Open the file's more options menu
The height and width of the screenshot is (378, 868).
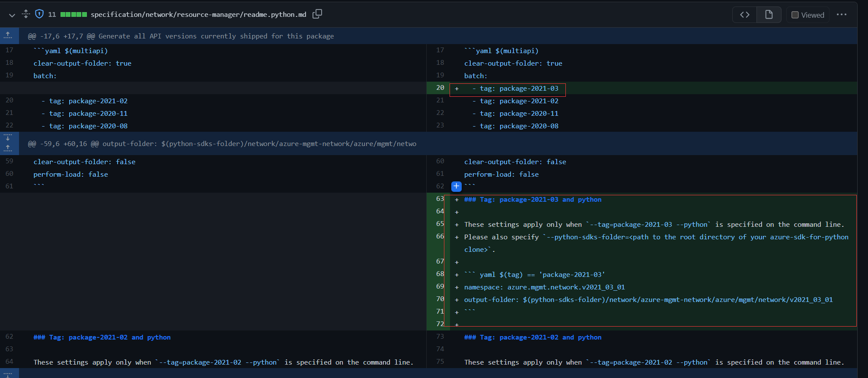(841, 15)
